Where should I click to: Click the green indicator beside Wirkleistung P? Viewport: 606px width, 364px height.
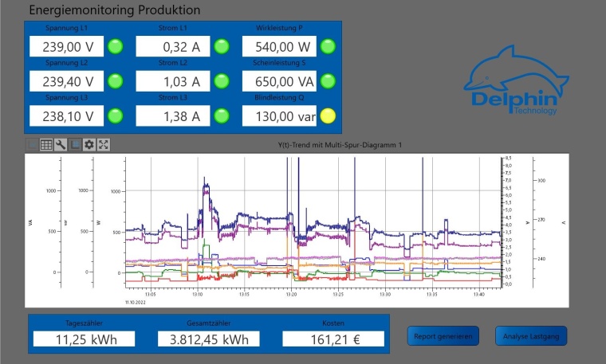[x=328, y=46]
